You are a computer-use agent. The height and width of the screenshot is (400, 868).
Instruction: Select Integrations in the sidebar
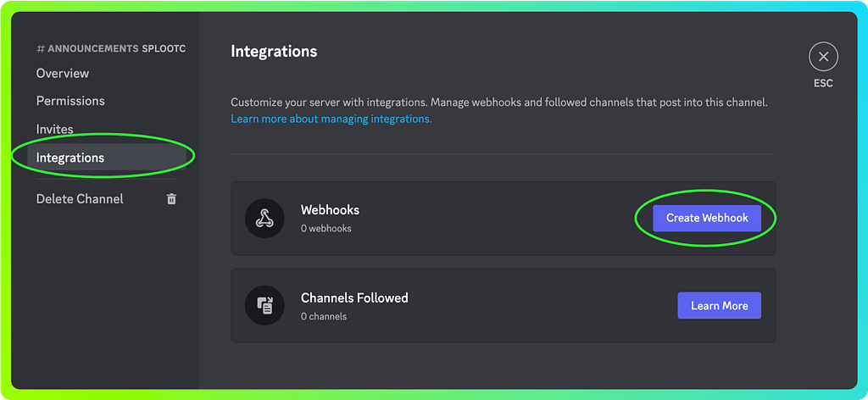pos(70,158)
